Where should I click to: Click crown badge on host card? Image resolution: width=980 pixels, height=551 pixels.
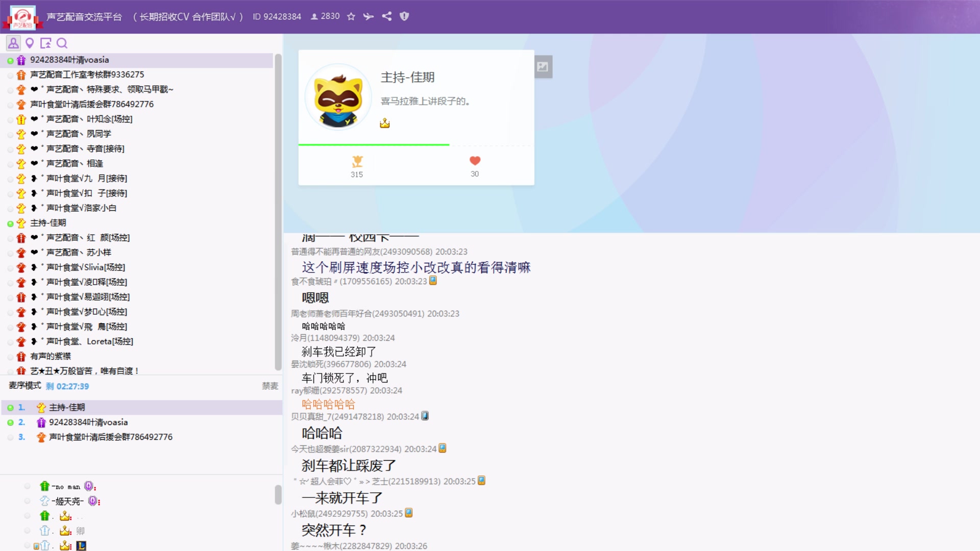(x=385, y=123)
